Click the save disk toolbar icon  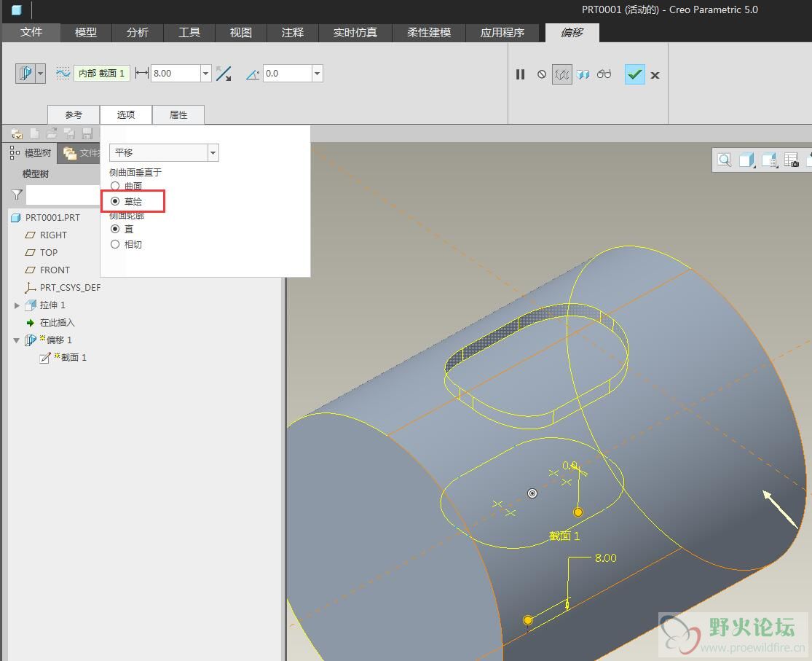coord(87,134)
